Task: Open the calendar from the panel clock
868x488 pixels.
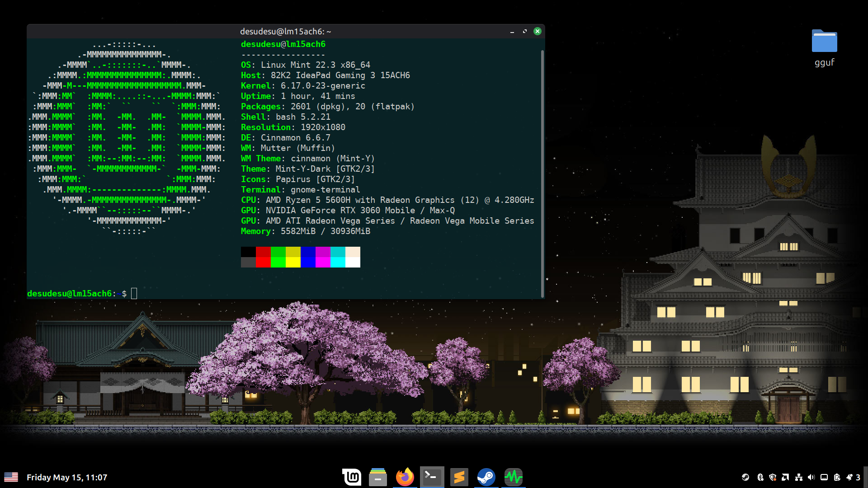Action: pos(67,477)
